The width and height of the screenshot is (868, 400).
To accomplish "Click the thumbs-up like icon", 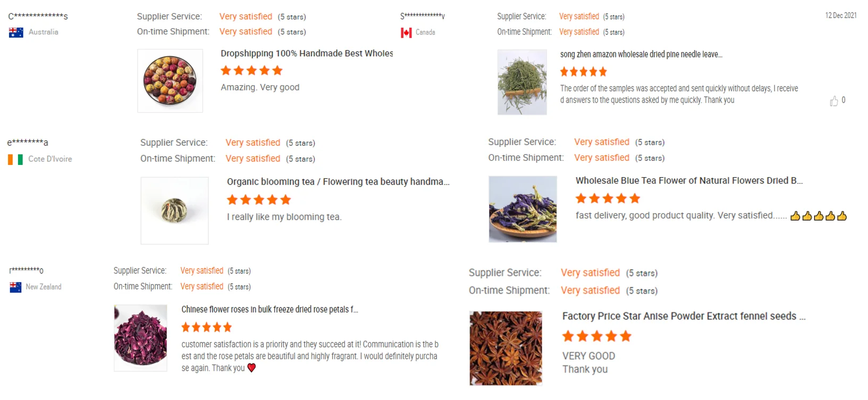I will [833, 101].
